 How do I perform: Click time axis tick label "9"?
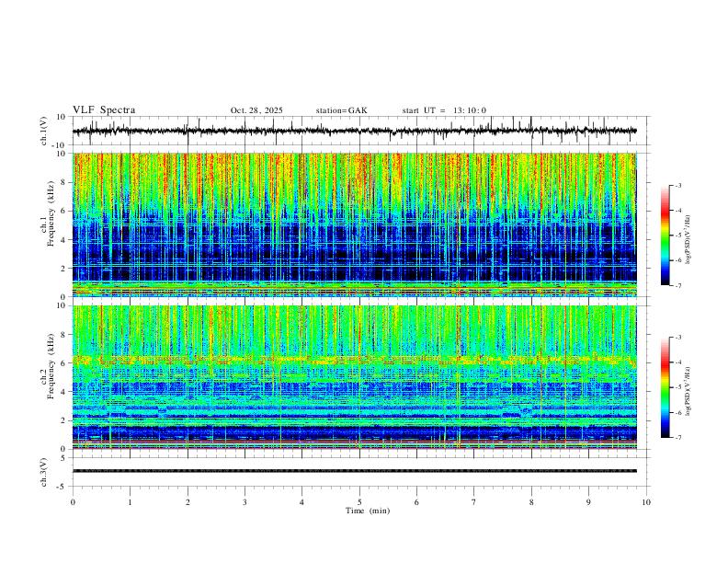(x=588, y=502)
